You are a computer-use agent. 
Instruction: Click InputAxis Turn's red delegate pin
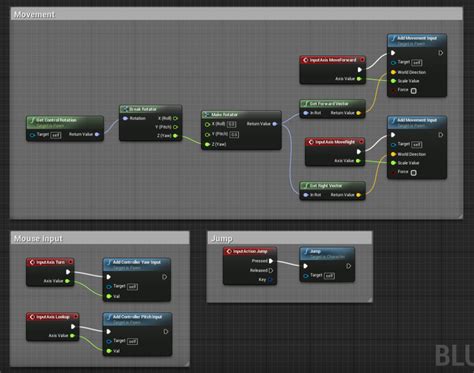pyautogui.click(x=71, y=262)
